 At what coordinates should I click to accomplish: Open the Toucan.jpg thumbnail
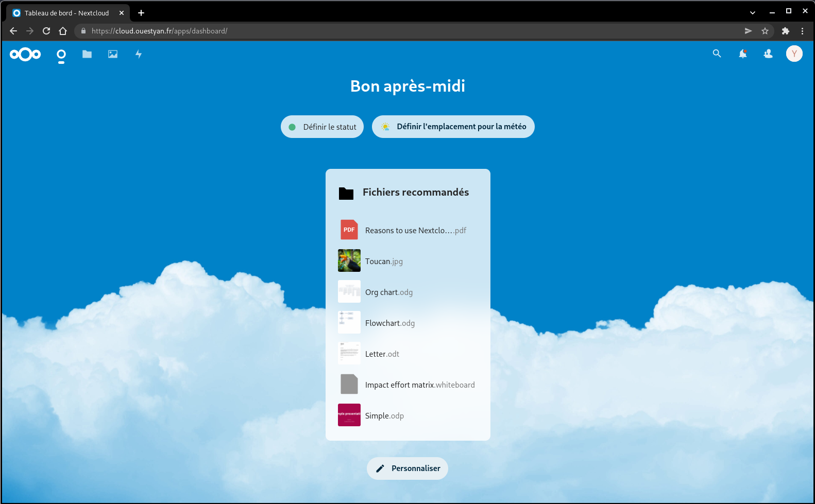349,260
